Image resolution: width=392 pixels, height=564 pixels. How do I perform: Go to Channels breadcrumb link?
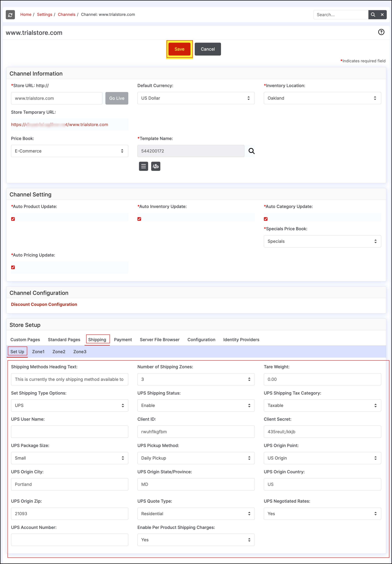tap(67, 14)
